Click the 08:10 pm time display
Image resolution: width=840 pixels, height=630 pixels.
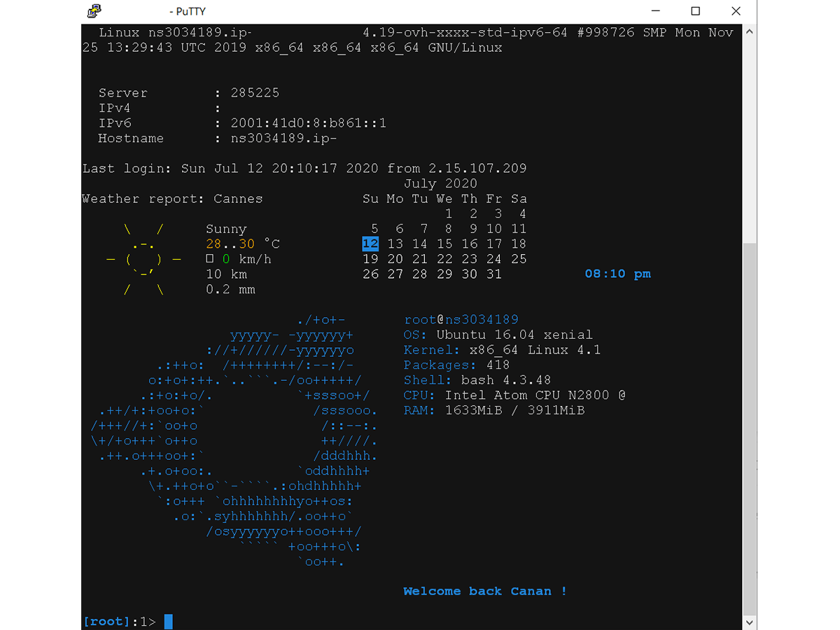click(x=617, y=274)
